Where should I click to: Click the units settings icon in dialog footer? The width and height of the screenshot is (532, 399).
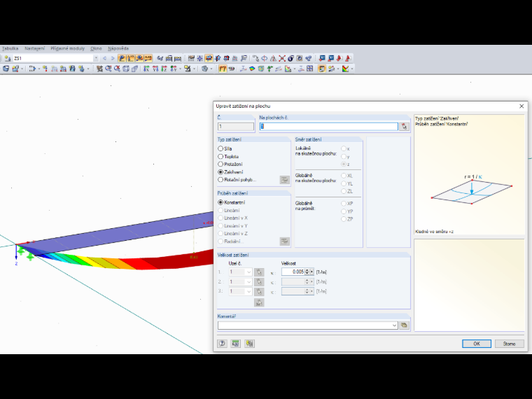(235, 344)
